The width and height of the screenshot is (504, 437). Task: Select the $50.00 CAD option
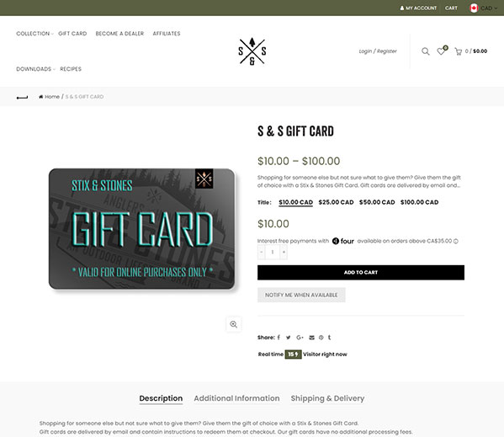tap(377, 202)
